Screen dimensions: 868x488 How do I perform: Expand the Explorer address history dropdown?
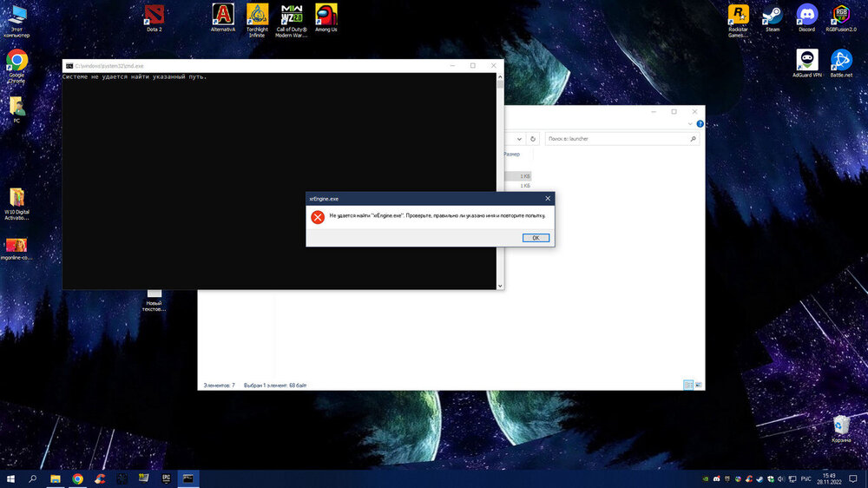519,139
